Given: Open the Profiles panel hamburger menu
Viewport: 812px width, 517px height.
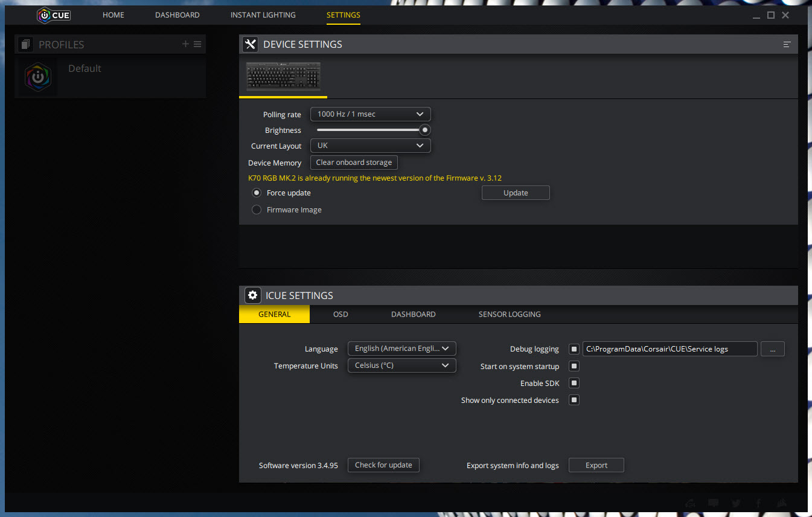Looking at the screenshot, I should tap(197, 44).
